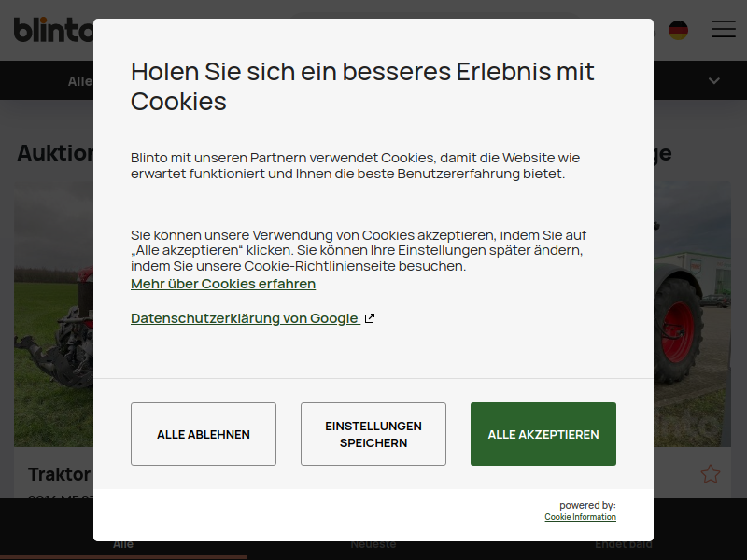Select "Alle" in the dark category bar

(x=80, y=81)
